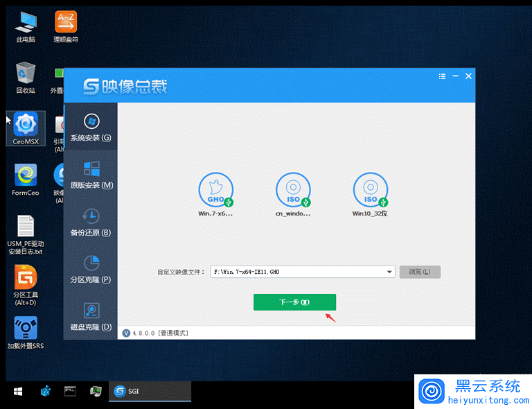Screen dimensions: 532x409
Task: Open the 回收站 recycle bin icon
Action: [26, 76]
